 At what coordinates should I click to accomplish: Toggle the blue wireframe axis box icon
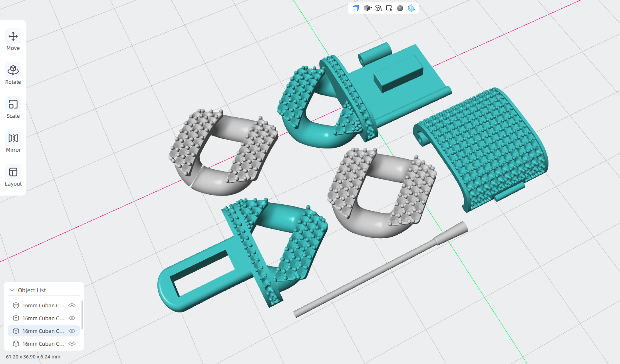(356, 8)
